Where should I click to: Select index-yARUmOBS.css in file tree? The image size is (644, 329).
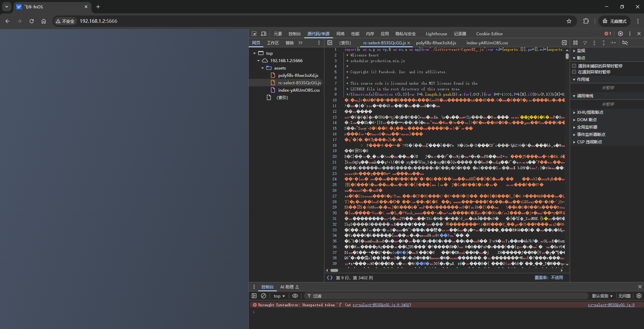click(x=298, y=90)
